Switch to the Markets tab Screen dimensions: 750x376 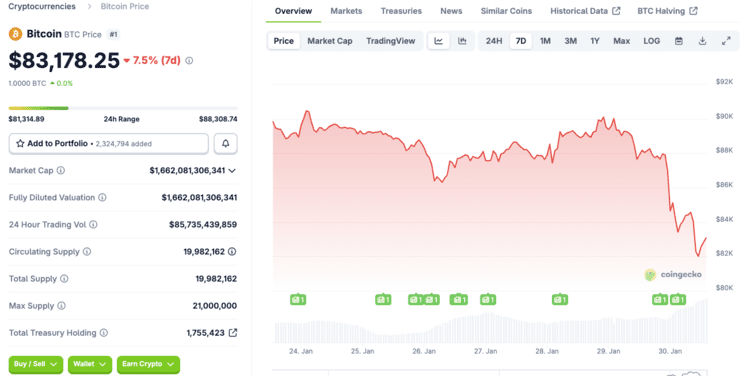346,11
